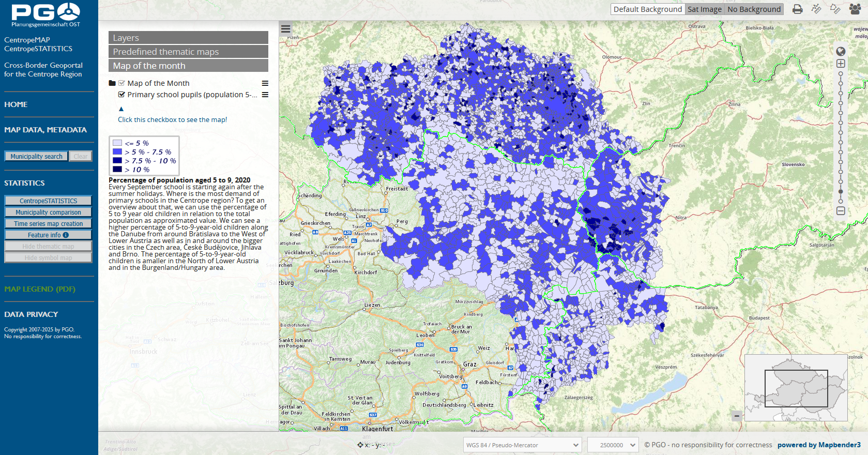This screenshot has height=455, width=868.
Task: Click the small up-arrow triangle under layers
Action: pyautogui.click(x=121, y=109)
